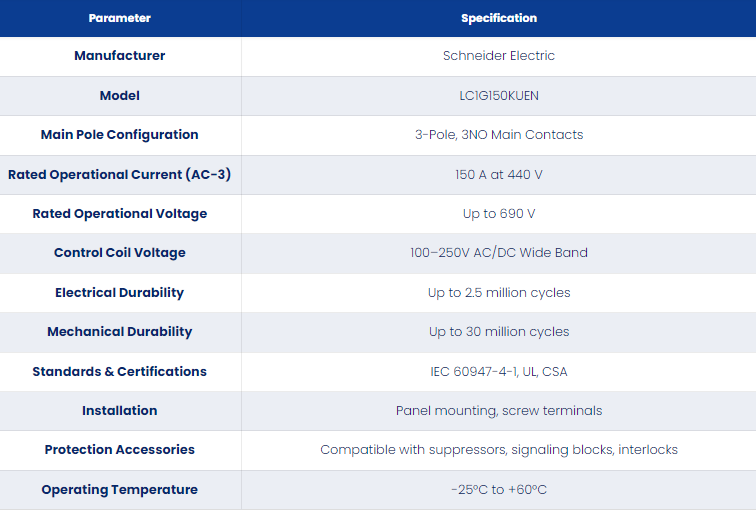Click the Up to 690 V value
756x510 pixels.
pyautogui.click(x=499, y=214)
